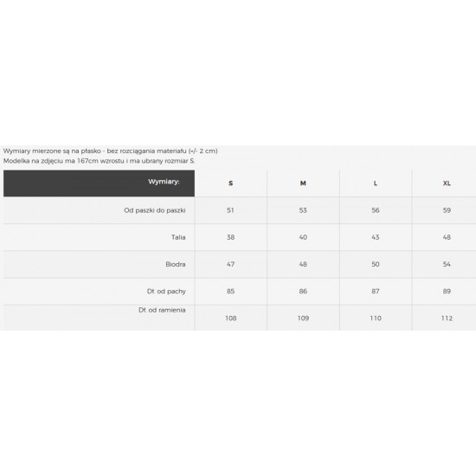Select the L size column header
476x476 pixels.
point(376,183)
